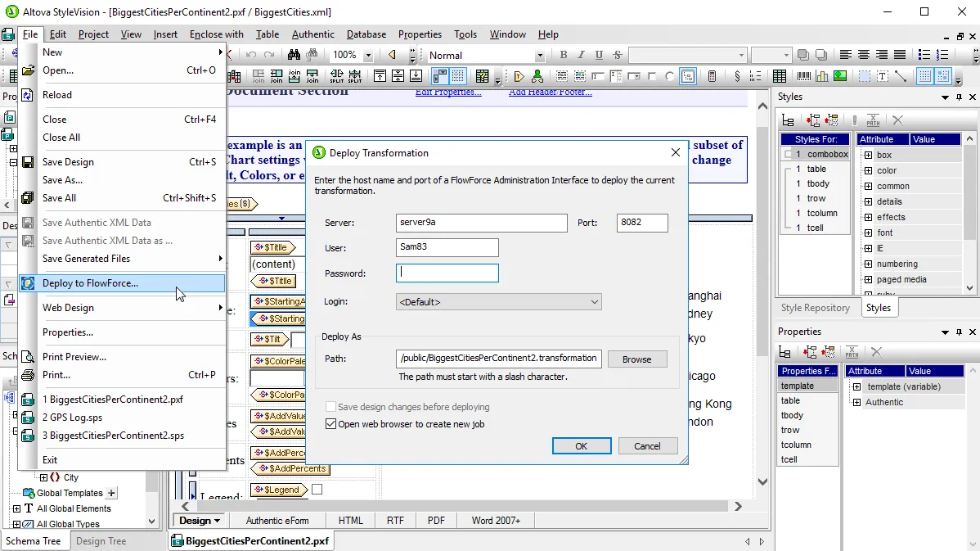Click the Edit Properties link
Image resolution: width=980 pixels, height=551 pixels.
[448, 93]
